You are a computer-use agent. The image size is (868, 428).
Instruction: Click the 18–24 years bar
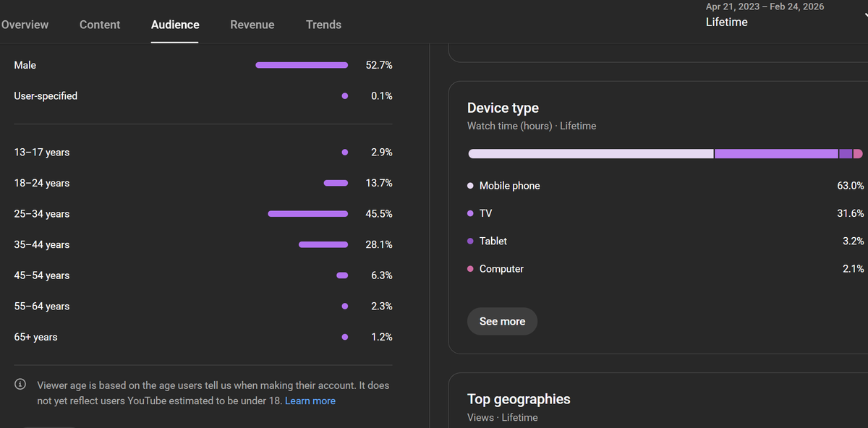(336, 183)
